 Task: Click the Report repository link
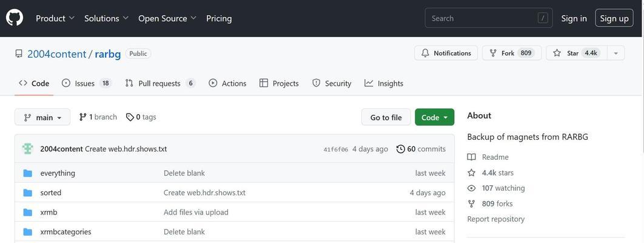(495, 219)
